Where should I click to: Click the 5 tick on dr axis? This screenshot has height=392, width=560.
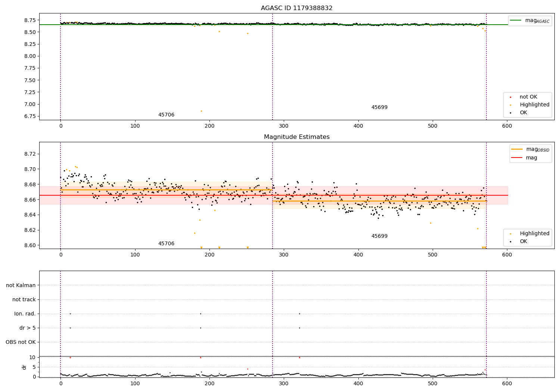[34, 367]
